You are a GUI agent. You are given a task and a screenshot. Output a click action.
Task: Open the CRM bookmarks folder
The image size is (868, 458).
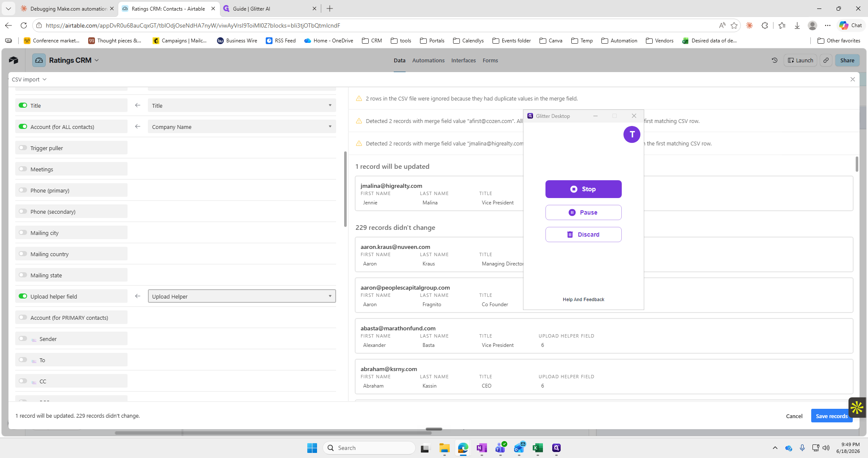[372, 41]
